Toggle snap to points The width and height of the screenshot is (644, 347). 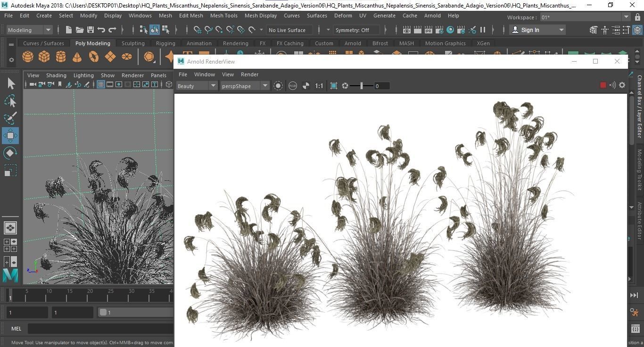(219, 30)
